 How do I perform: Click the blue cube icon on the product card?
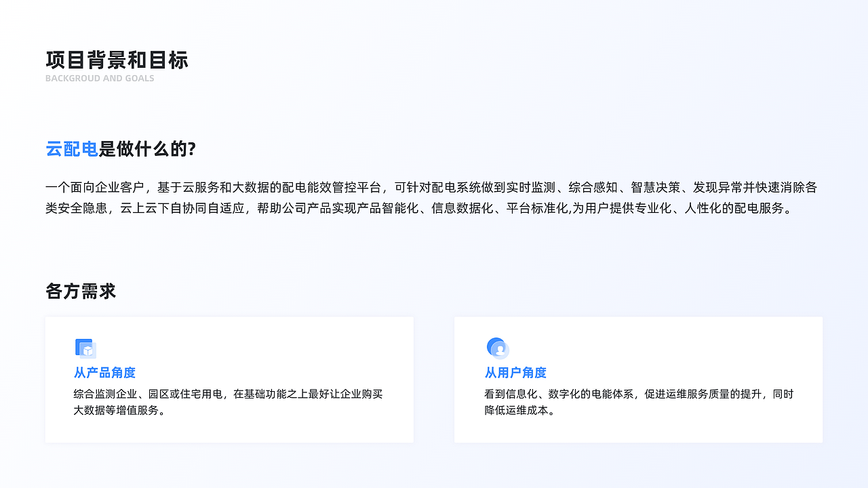85,348
